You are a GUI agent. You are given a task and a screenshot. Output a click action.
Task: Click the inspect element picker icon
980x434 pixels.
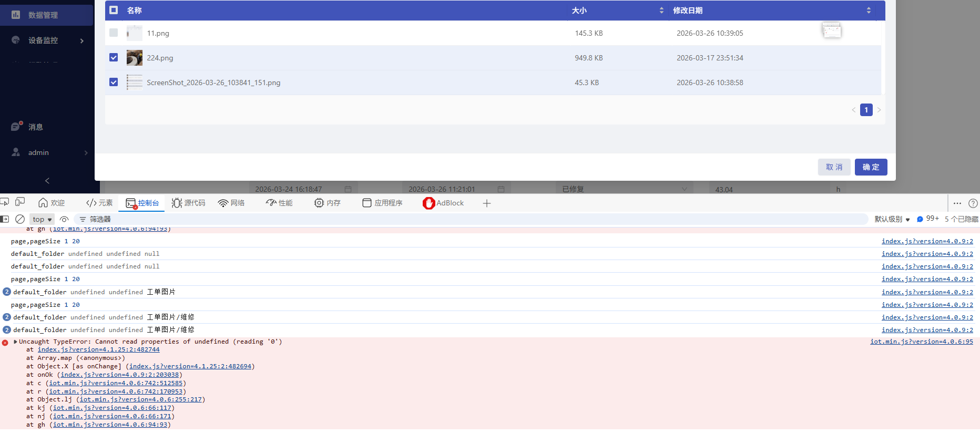tap(5, 202)
